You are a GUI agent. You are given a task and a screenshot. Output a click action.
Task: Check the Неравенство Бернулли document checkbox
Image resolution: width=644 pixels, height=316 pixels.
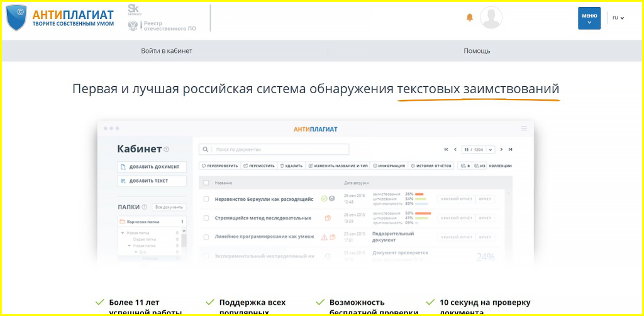point(206,199)
